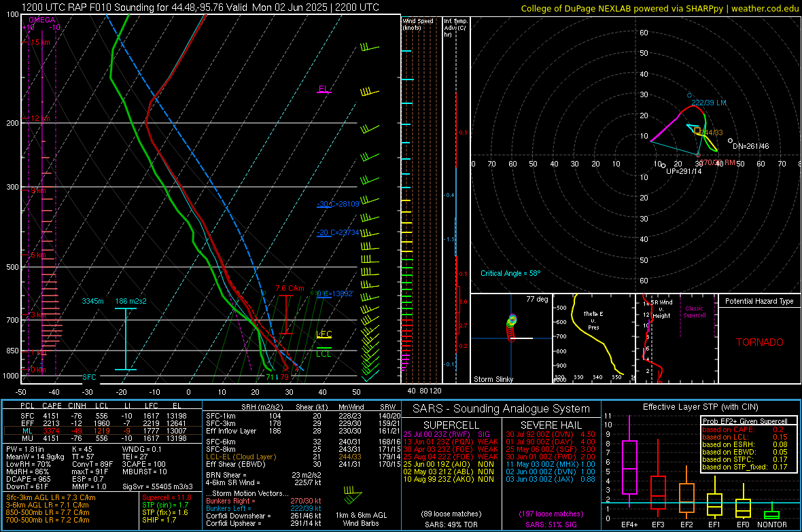Screen dimensions: 802x532
Task: Click the "Effective Layer STP (with CIN)" title
Action: pyautogui.click(x=700, y=407)
